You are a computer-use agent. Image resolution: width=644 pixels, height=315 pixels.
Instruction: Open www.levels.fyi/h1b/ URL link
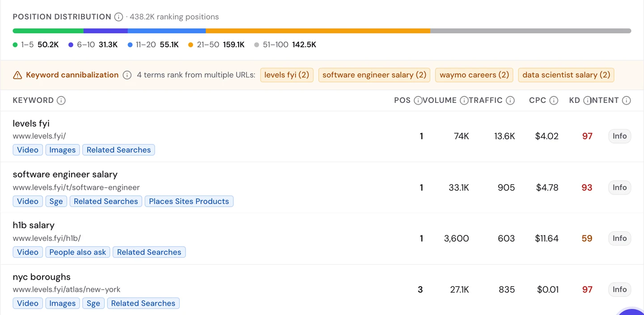pyautogui.click(x=47, y=238)
